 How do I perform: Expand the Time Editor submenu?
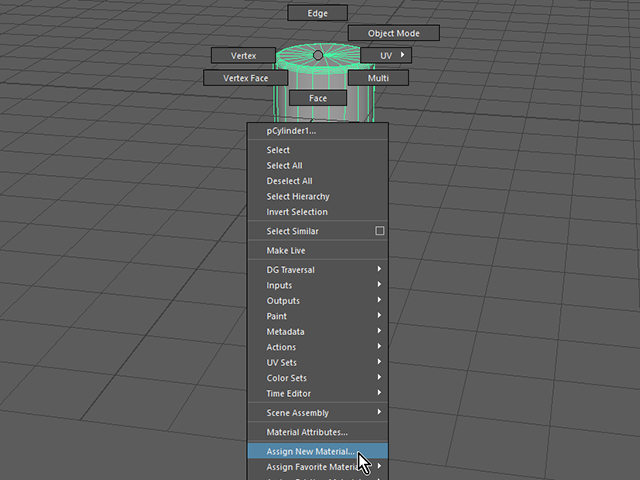click(318, 393)
